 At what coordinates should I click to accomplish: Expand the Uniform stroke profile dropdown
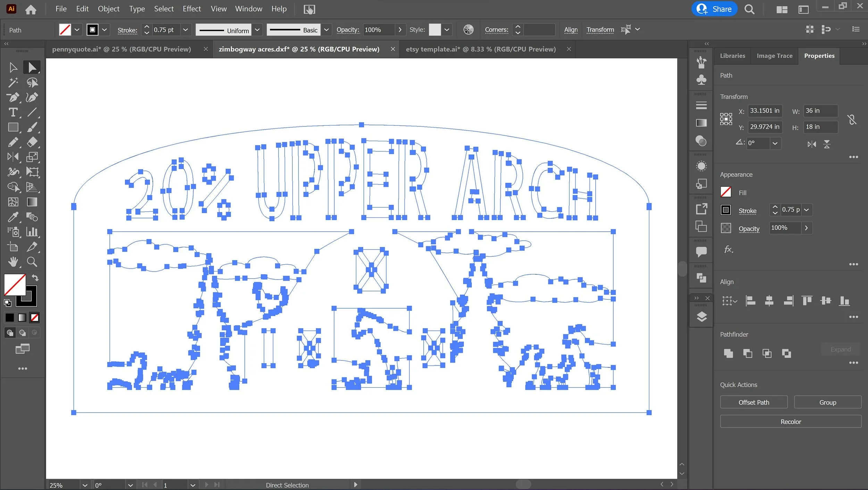(x=257, y=30)
